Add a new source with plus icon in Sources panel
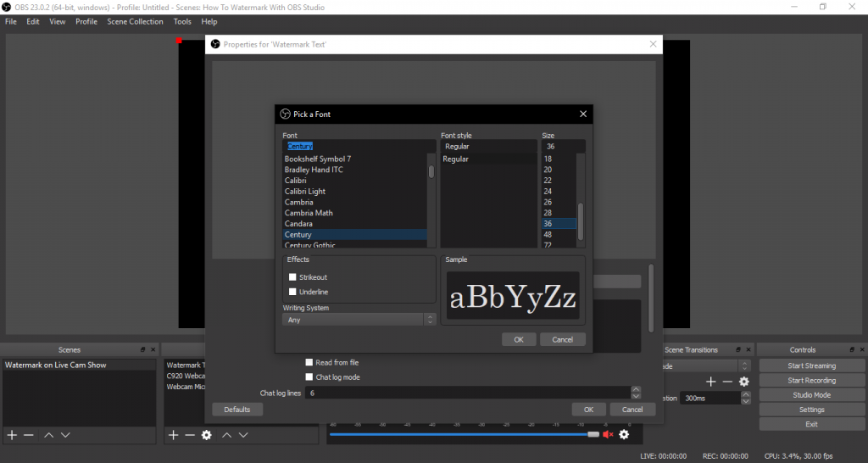Viewport: 868px width, 463px height. (173, 435)
